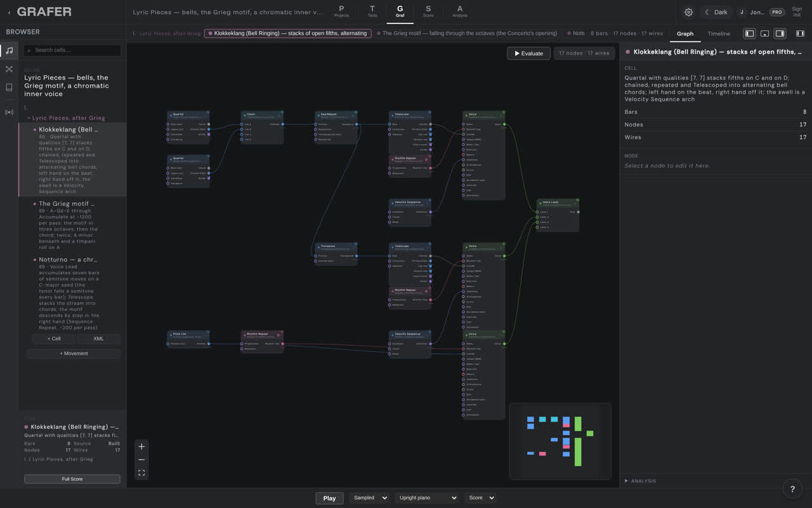
Task: Click the + Movement button
Action: pos(74,353)
